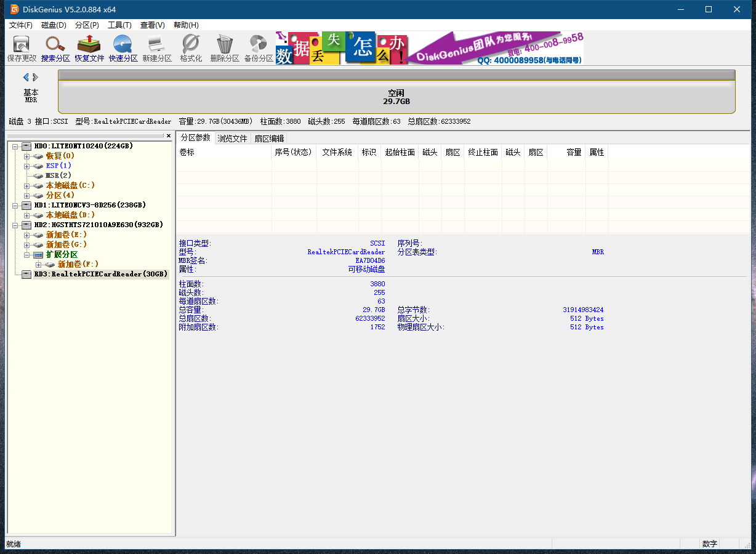Click the 数字 indicator in status bar
Screen dimensions: 756x554
[709, 544]
